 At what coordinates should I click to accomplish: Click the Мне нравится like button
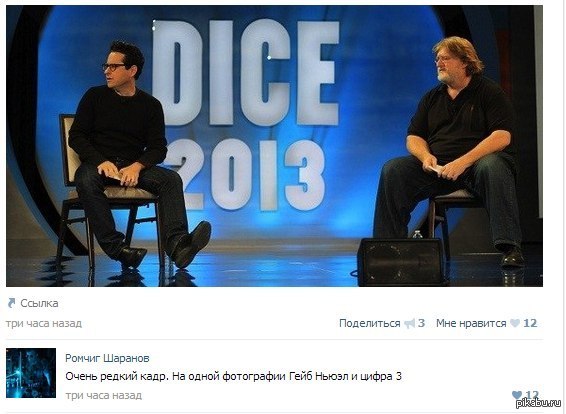471,323
